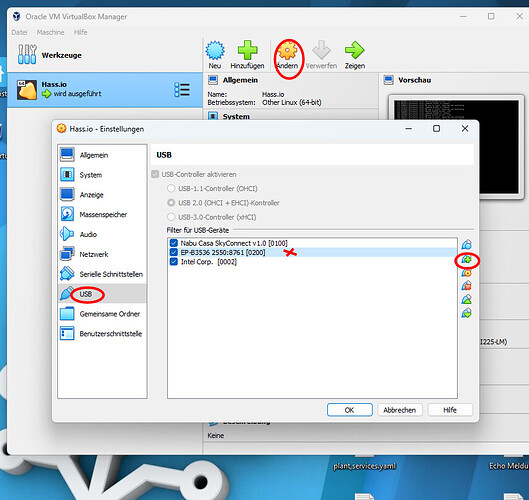529x500 pixels.
Task: Click the Allgemein section header in the details pane
Action: 240,80
